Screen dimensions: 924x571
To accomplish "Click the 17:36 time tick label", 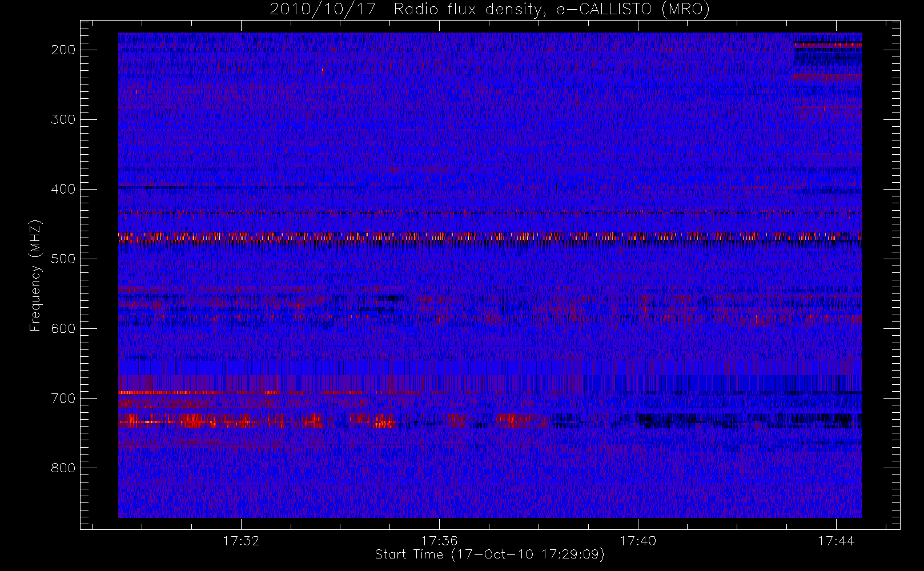I will 439,541.
